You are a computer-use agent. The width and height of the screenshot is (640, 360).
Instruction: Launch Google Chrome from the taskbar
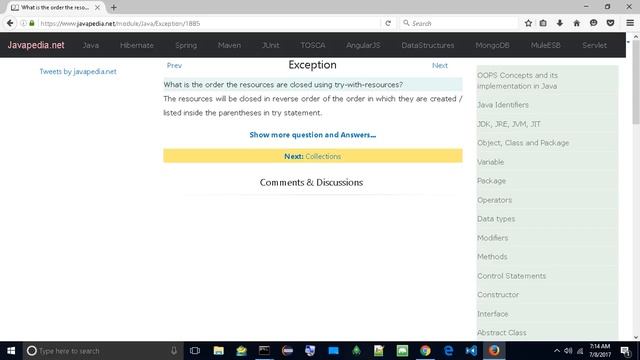click(425, 351)
